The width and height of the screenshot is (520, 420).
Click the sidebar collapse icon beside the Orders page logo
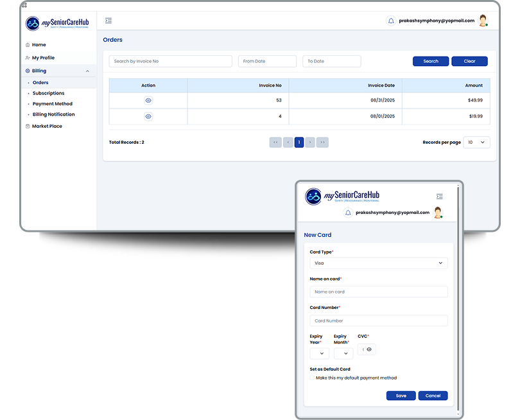pyautogui.click(x=108, y=21)
